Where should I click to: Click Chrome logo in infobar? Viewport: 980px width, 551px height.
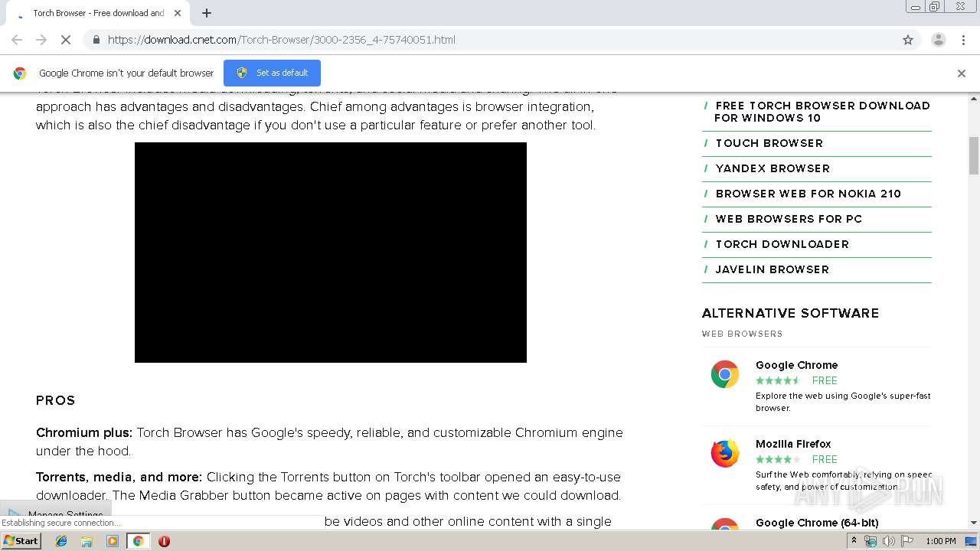pos(20,73)
